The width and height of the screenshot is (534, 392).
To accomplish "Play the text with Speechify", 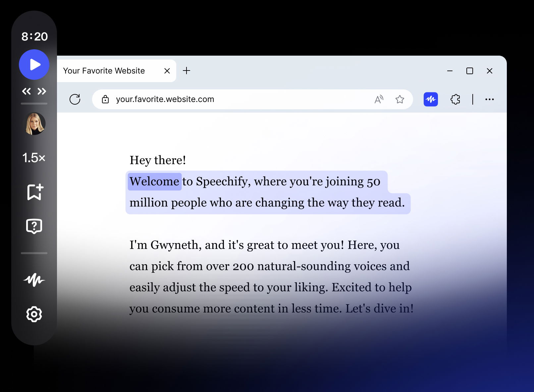I will 34,65.
